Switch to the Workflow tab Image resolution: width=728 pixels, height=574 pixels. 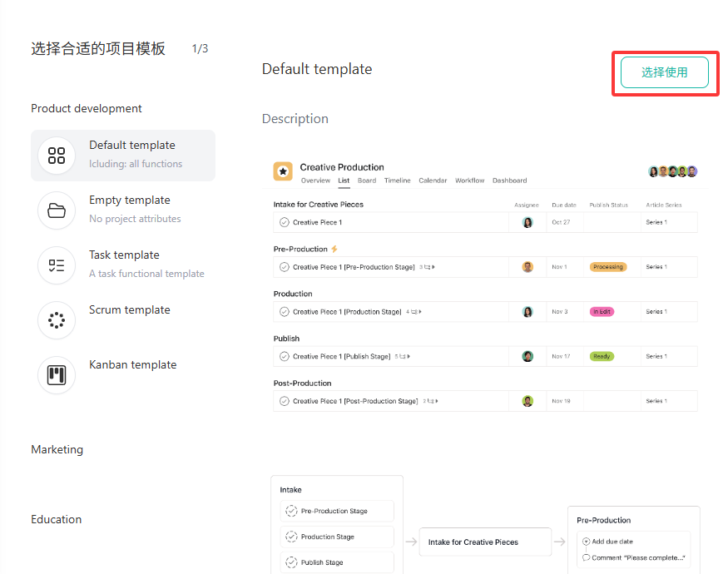tap(469, 181)
